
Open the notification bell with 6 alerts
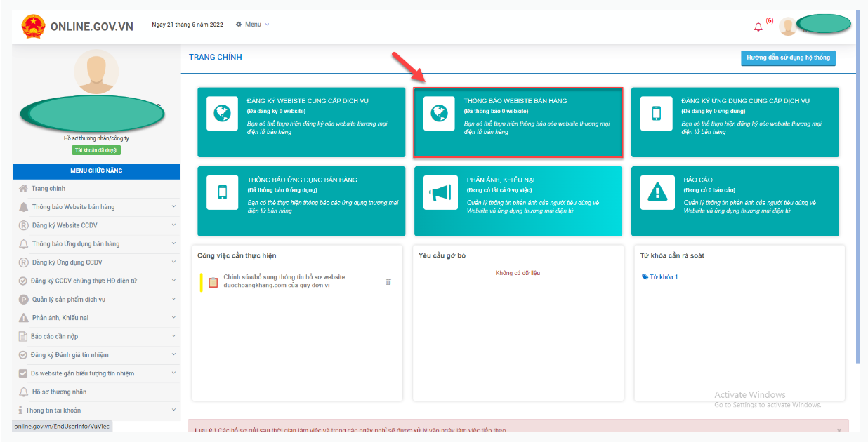tap(758, 27)
